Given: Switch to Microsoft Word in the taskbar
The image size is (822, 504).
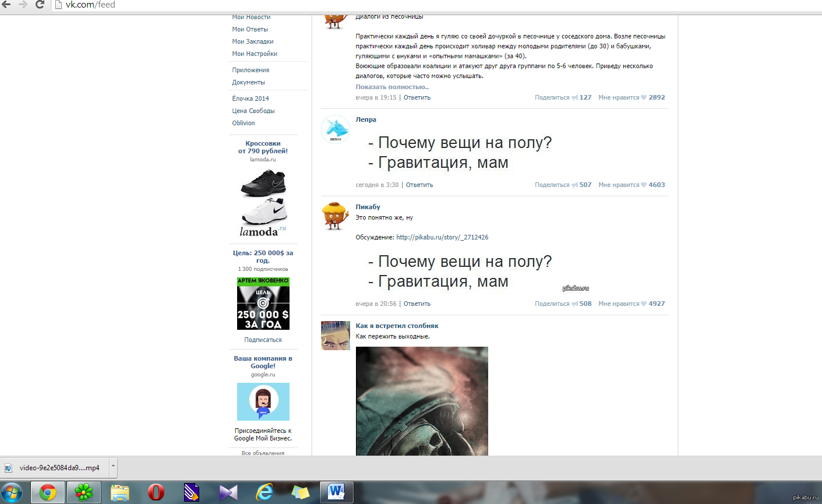Looking at the screenshot, I should [336, 492].
